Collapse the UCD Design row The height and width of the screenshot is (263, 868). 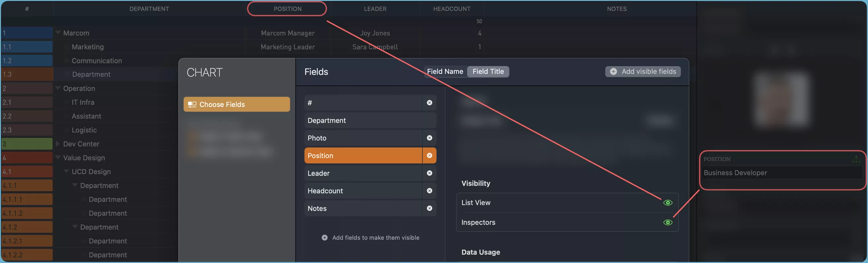pyautogui.click(x=66, y=171)
